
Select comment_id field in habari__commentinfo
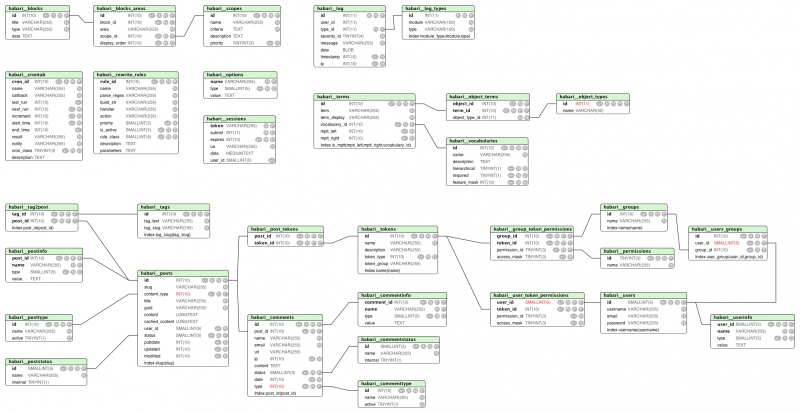[403, 302]
